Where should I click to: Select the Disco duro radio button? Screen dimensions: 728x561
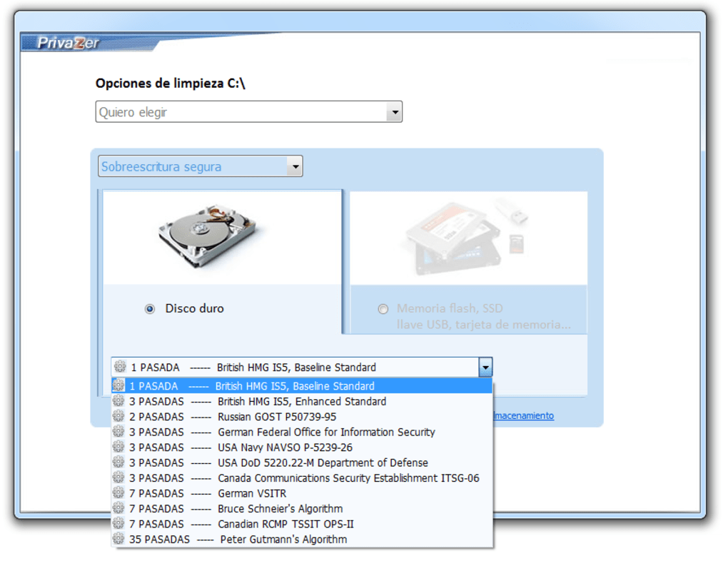tap(149, 308)
